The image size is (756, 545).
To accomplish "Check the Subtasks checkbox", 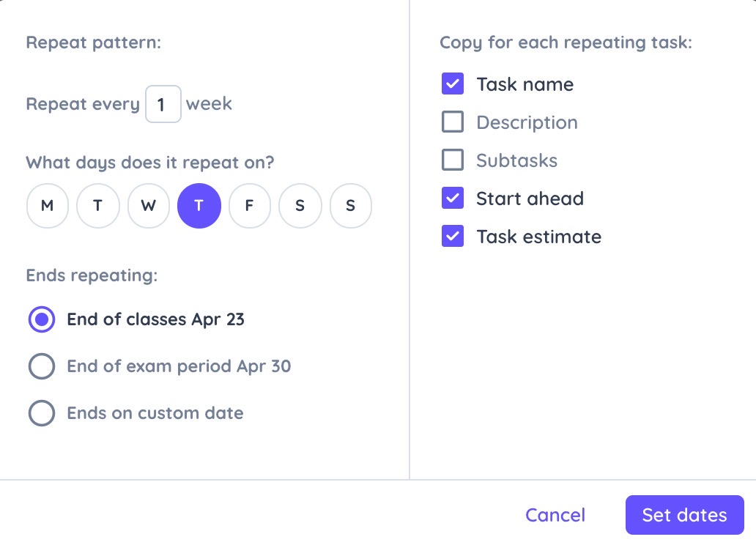I will [452, 160].
